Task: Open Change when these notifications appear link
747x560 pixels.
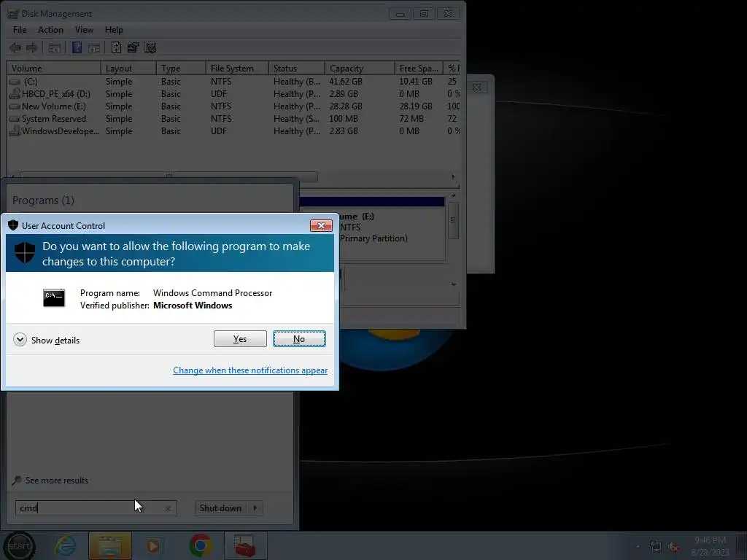Action: [250, 370]
